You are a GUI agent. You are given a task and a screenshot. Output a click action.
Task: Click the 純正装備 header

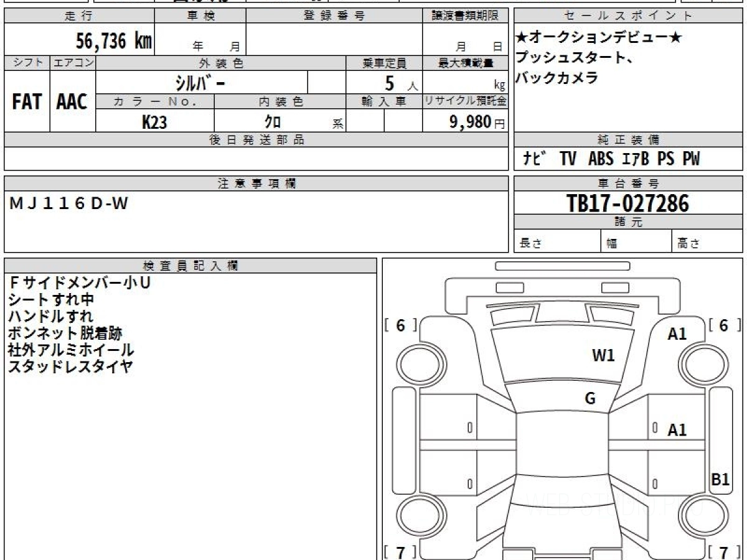coord(628,140)
